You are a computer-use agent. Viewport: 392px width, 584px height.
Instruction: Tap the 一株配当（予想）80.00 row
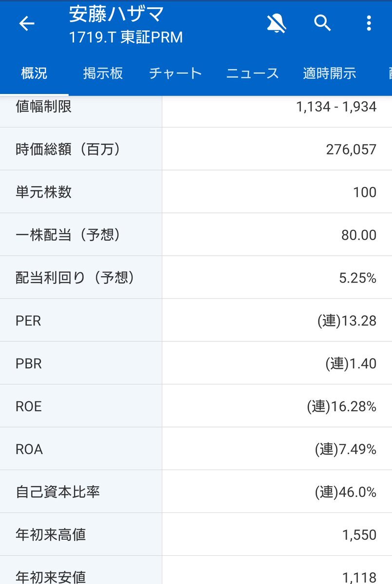196,235
